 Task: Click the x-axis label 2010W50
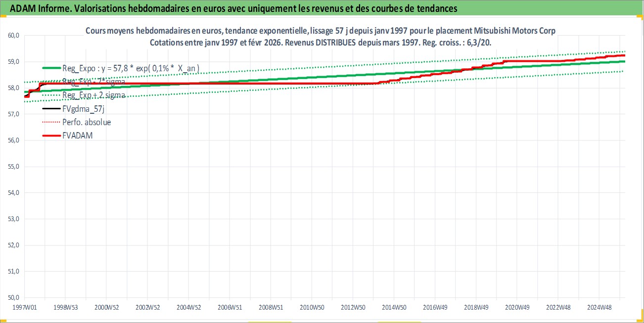(312, 308)
